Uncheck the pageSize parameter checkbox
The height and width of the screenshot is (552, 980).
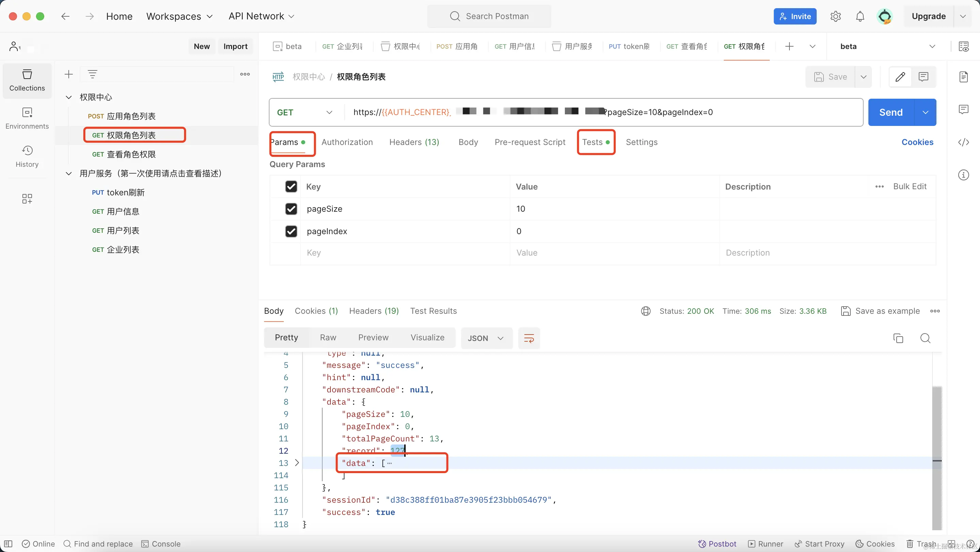coord(291,209)
